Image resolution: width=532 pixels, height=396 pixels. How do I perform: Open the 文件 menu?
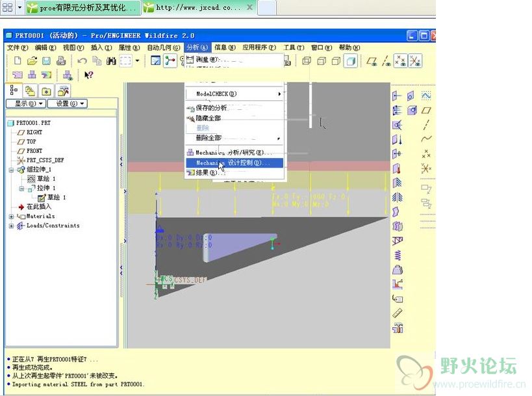point(18,47)
